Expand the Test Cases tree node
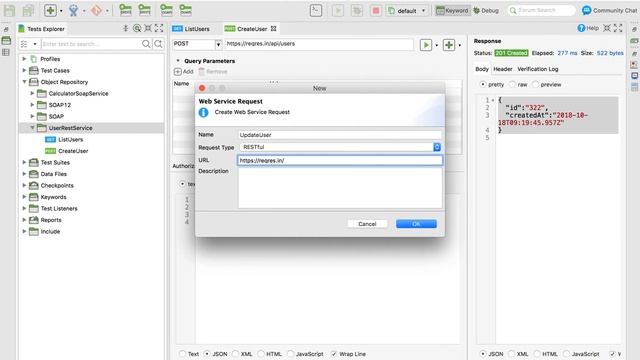Viewport: 640px width, 360px height. pos(24,70)
